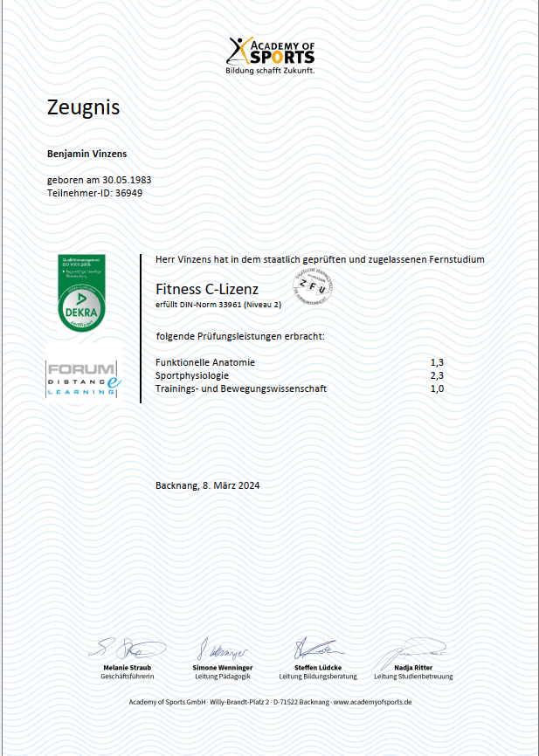The image size is (539, 756).
Task: Click the birth date line 30.05.1983
Action: (93, 180)
